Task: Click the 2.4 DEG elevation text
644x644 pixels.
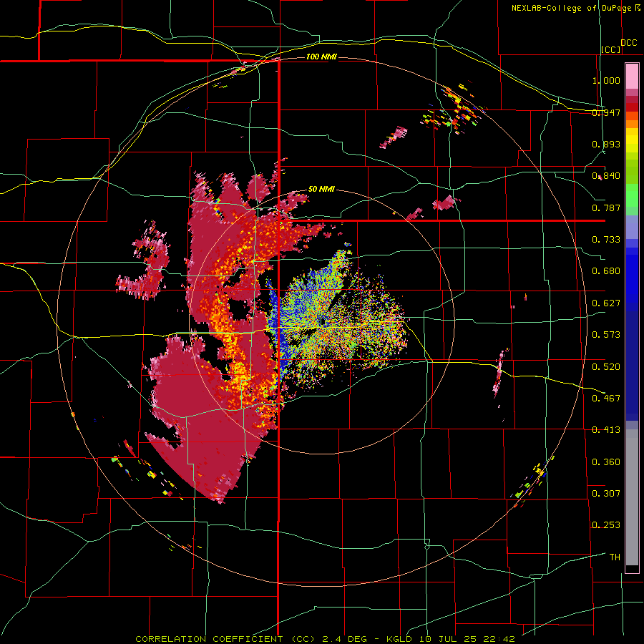Action: point(344,639)
